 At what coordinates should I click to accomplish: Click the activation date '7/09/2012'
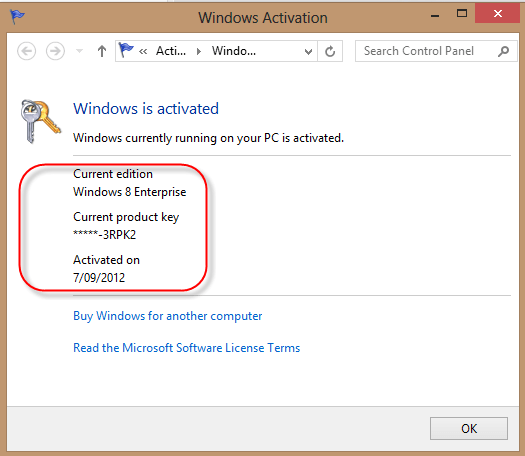(99, 278)
